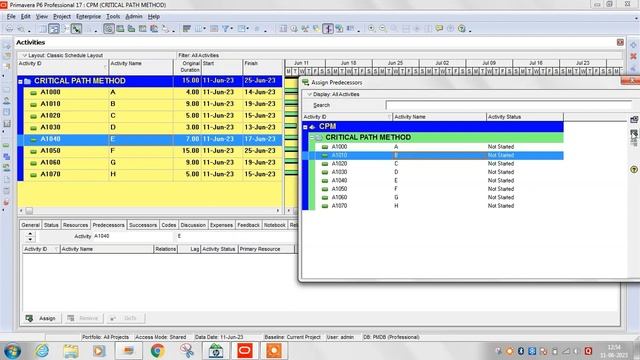Image resolution: width=640 pixels, height=360 pixels.
Task: Toggle the highlighted circular toolbar button
Action: pyautogui.click(x=109, y=29)
